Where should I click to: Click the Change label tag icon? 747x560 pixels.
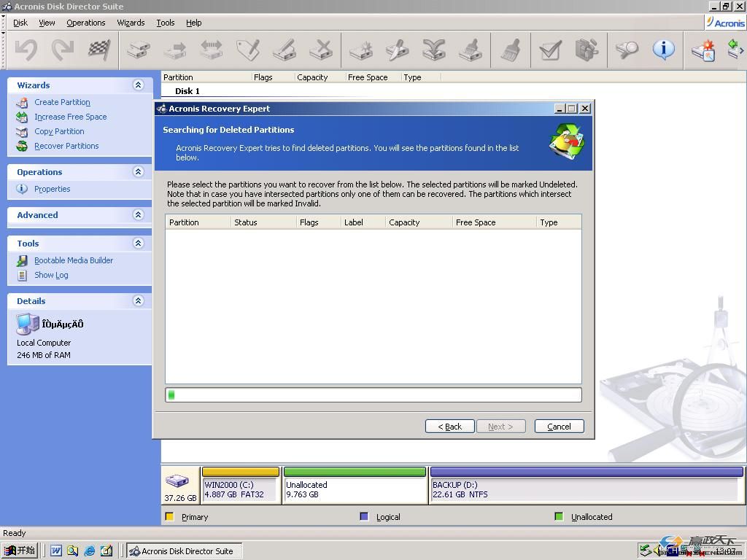pos(248,50)
